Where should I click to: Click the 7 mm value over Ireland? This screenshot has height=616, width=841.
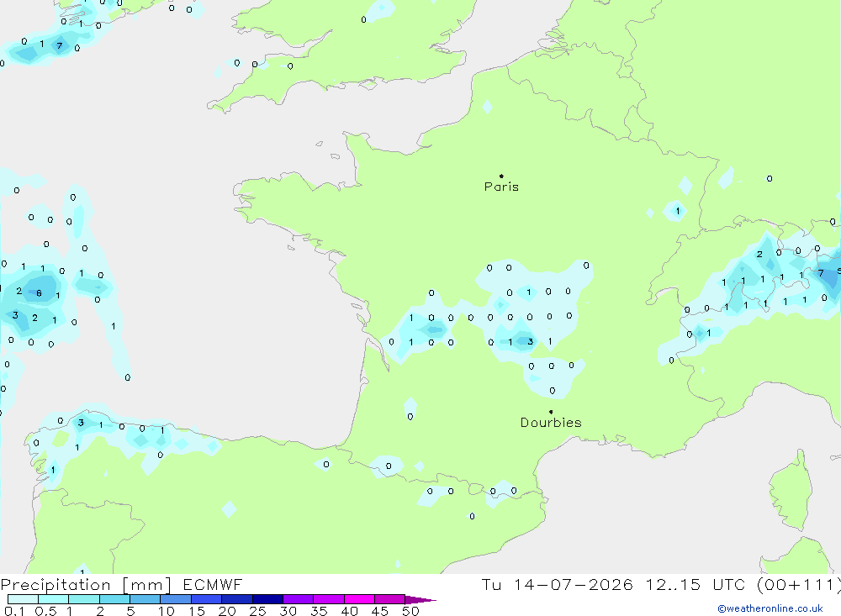[x=60, y=45]
